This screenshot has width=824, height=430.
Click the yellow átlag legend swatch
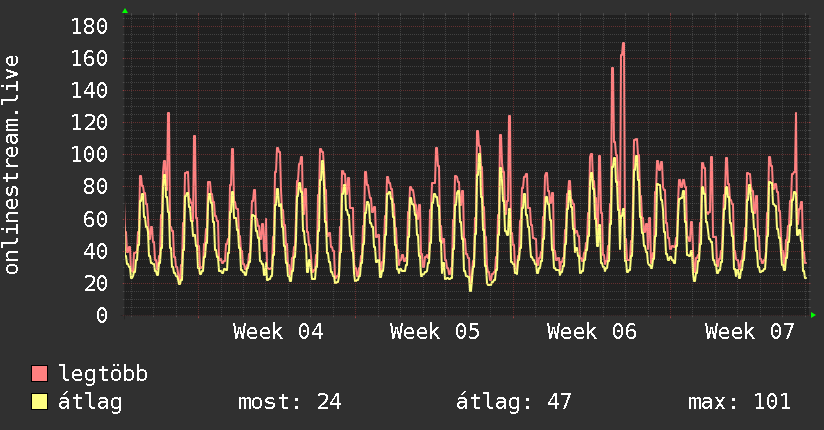(x=39, y=401)
